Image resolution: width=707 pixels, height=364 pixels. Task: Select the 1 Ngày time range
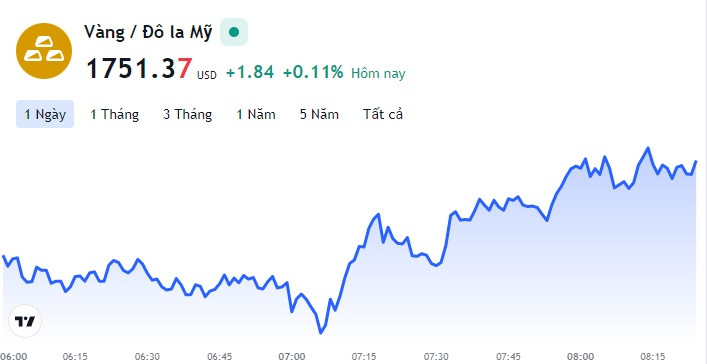point(45,114)
